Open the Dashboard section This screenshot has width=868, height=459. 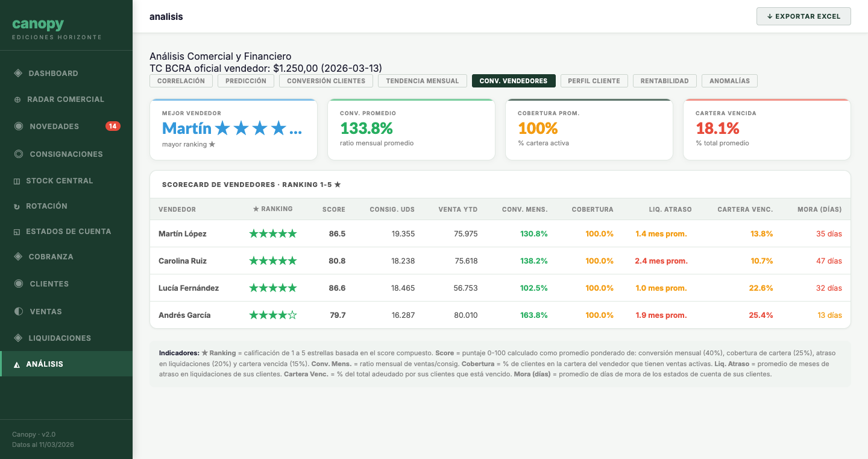point(66,74)
